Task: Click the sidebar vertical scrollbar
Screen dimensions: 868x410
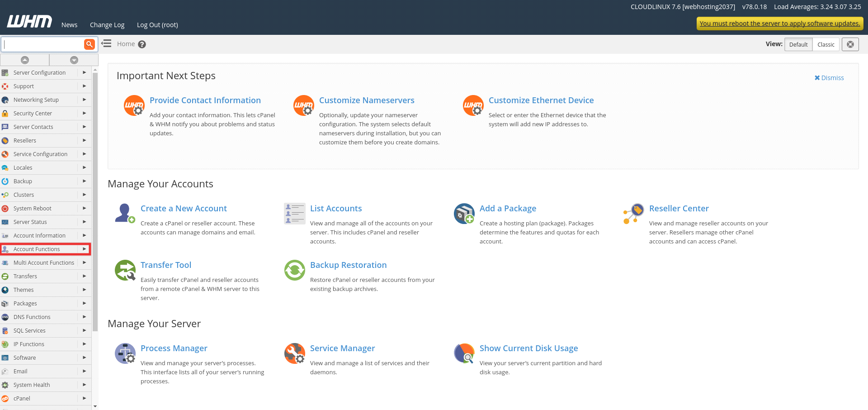Action: [95, 201]
